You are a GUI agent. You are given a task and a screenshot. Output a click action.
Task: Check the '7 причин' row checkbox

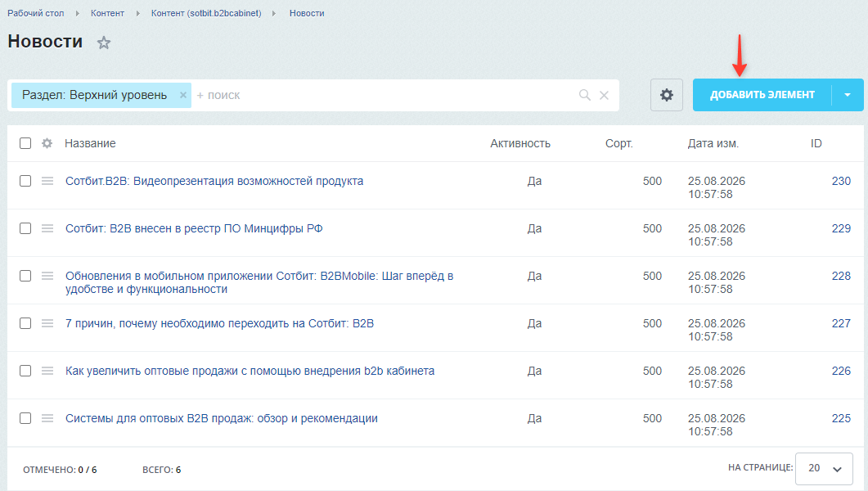pyautogui.click(x=25, y=323)
